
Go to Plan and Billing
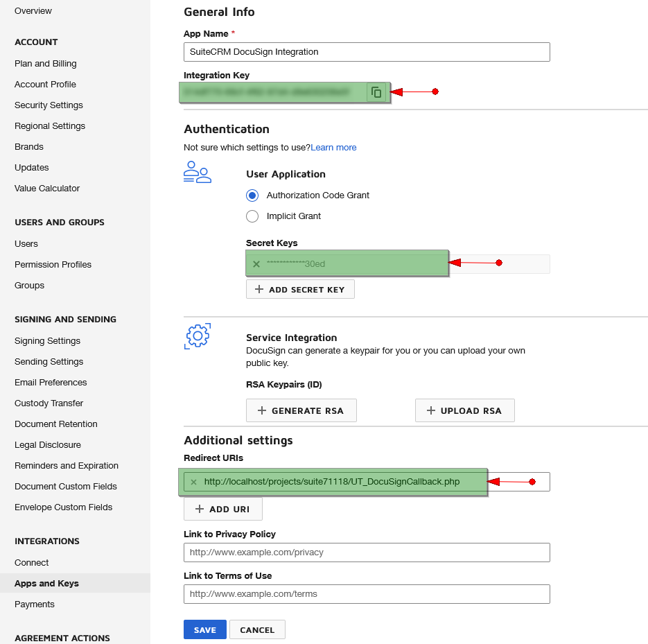[x=46, y=64]
